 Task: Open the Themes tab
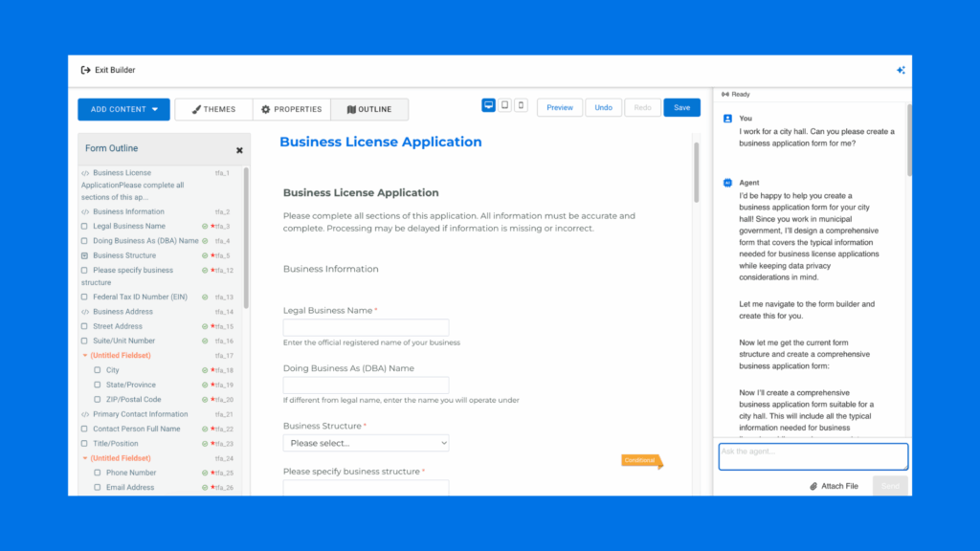(x=213, y=109)
